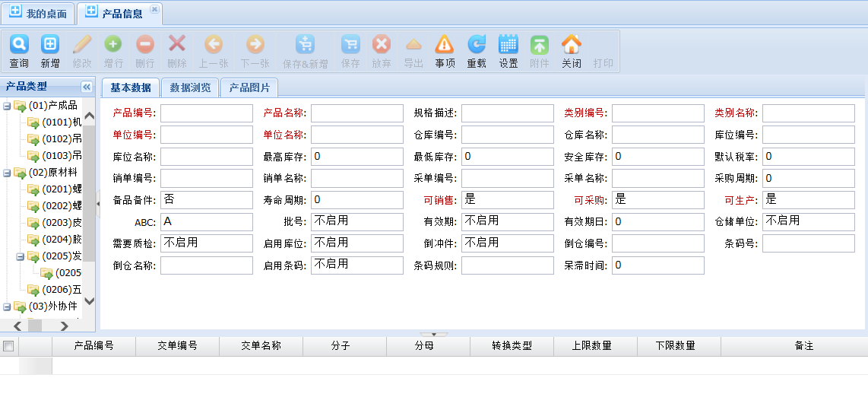Screen dimensions: 868x394
Task: Switch to the 数据浏览 tab
Action: 190,87
